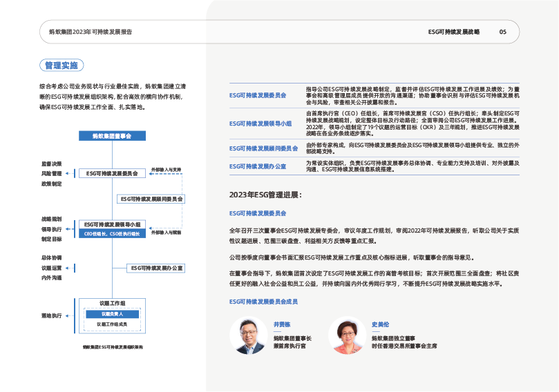Click the 议题工作组 heading in the flowchart
The image size is (559, 392).
tap(112, 303)
